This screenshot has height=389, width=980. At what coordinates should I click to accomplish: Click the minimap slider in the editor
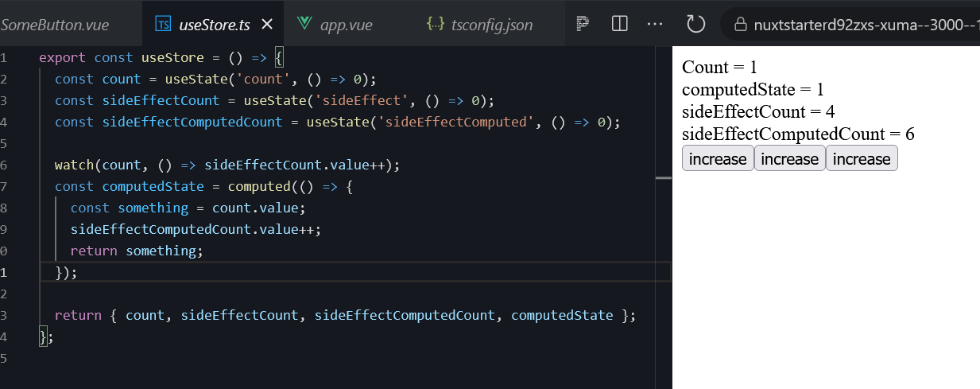click(664, 178)
